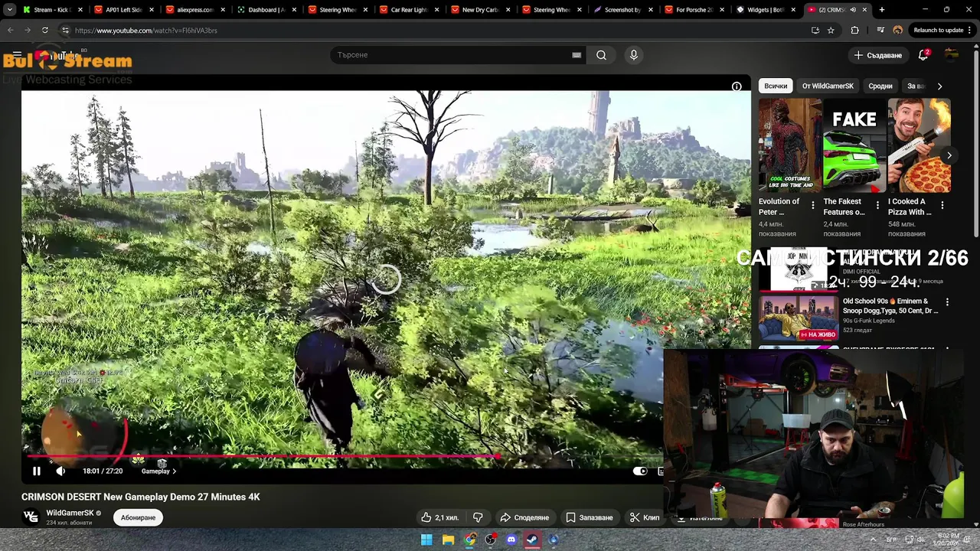Viewport: 980px width, 551px height.
Task: Show hidden system tray icons chevron
Action: click(872, 540)
